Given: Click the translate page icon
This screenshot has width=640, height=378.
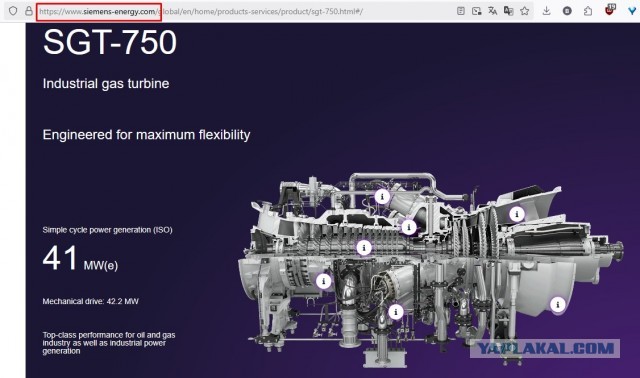Looking at the screenshot, I should (x=493, y=11).
